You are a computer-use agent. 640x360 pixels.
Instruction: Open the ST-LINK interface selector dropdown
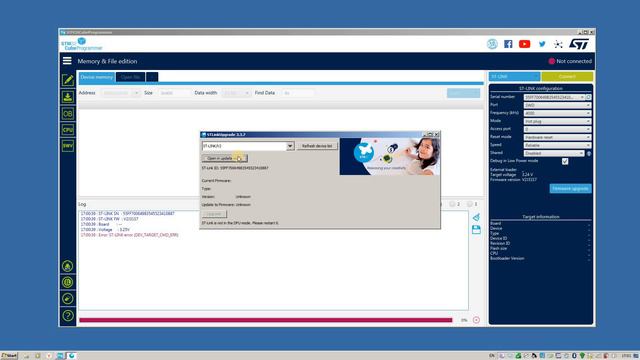point(514,77)
